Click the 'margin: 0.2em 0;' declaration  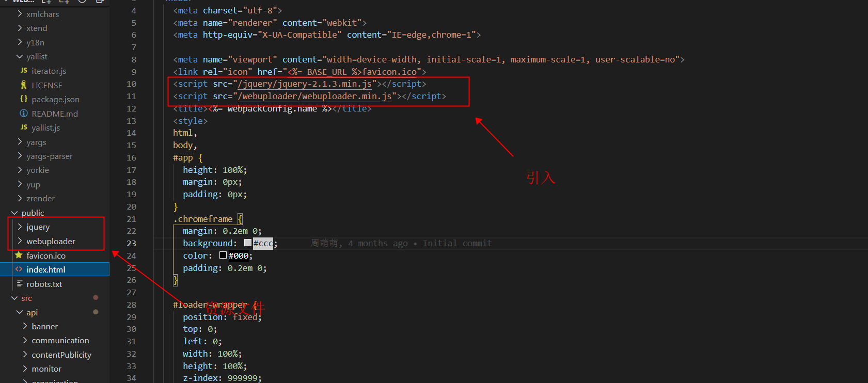point(223,231)
